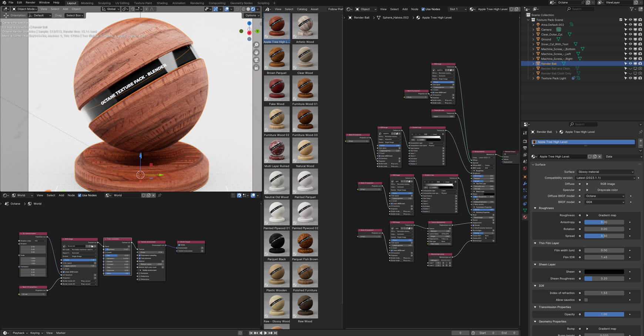Collapse the Roughness subpanel
The height and width of the screenshot is (336, 644).
coord(535,208)
